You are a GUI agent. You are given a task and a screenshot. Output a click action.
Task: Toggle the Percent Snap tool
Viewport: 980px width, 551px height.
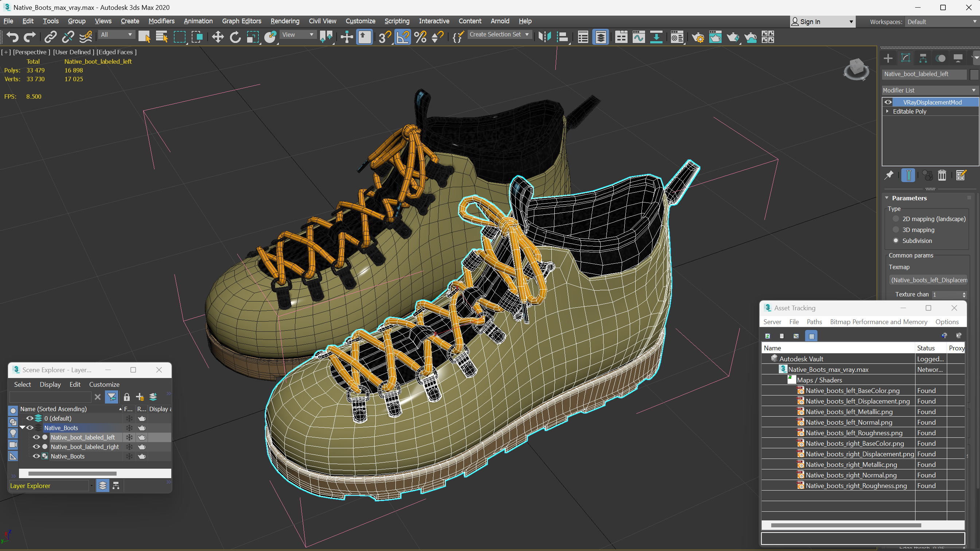tap(420, 37)
